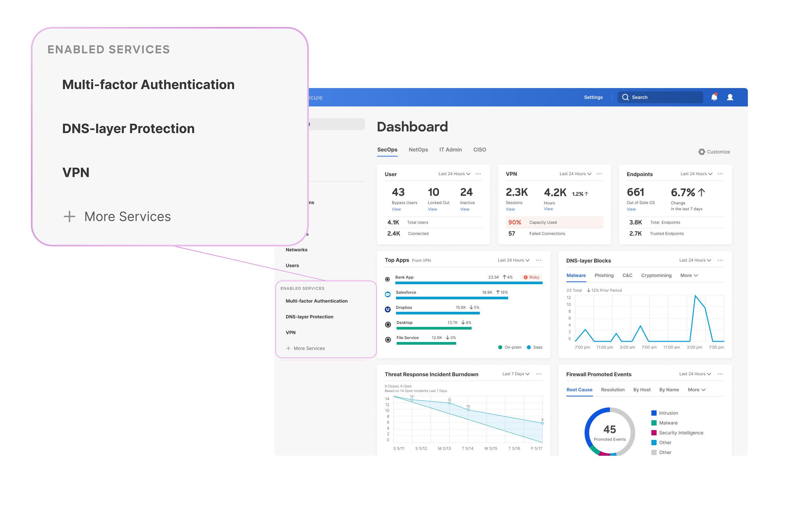
Task: Switch to the IT Admin tab
Action: point(451,150)
